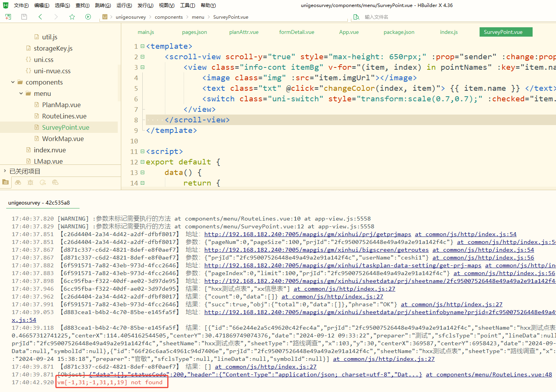Open the 文件(F) menu

coord(21,5)
